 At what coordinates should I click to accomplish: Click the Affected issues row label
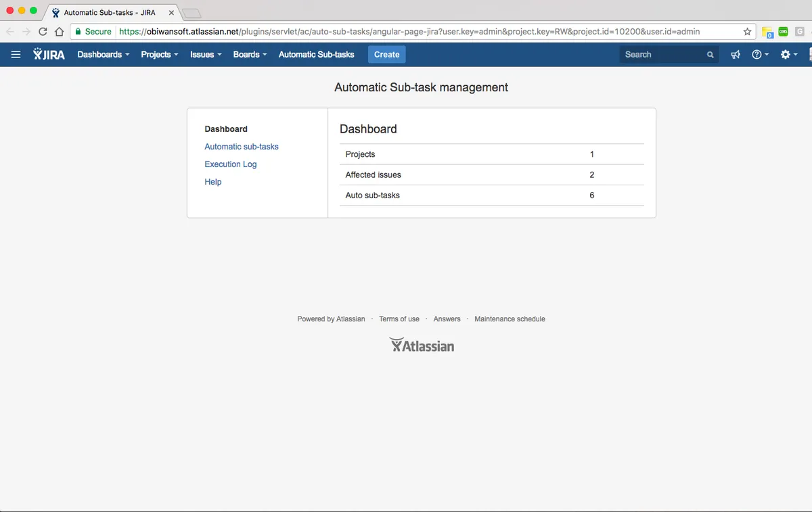click(x=373, y=174)
